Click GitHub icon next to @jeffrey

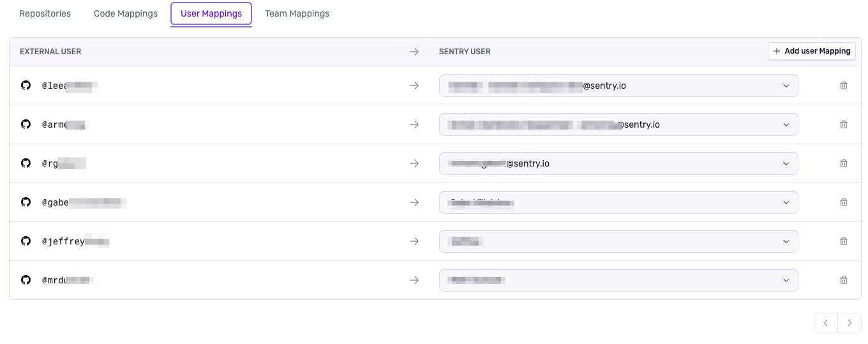(26, 241)
